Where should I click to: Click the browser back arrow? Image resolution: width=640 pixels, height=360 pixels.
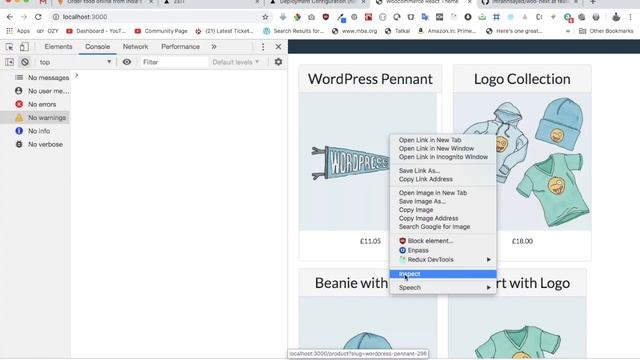(10, 17)
